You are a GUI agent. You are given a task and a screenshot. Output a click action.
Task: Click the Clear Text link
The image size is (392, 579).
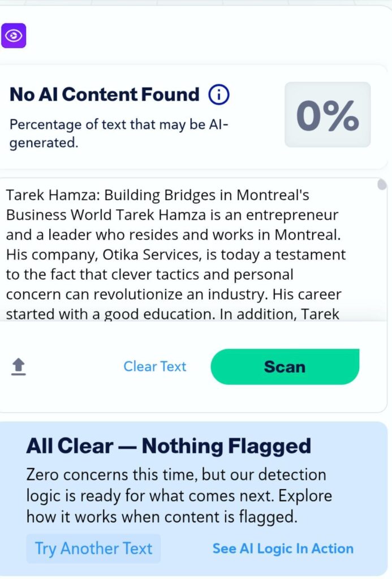click(154, 366)
